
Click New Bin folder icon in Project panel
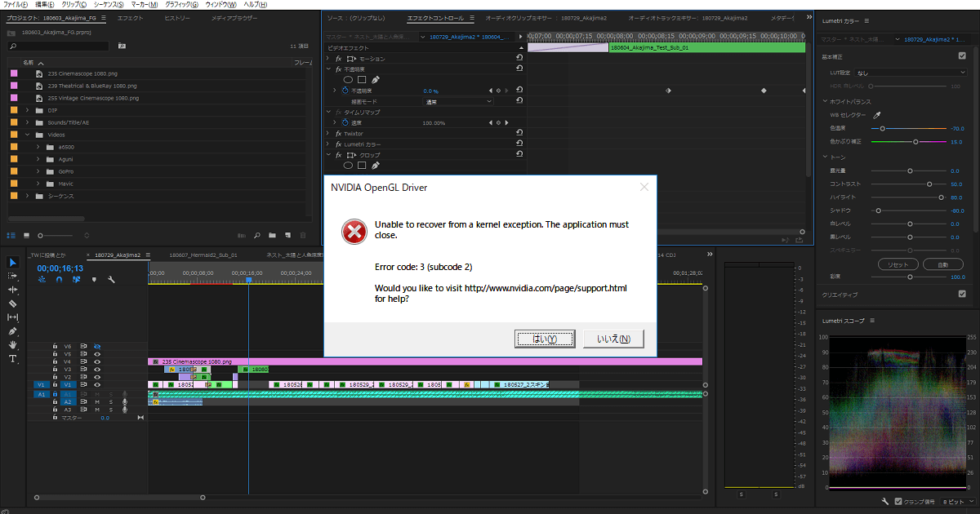273,235
